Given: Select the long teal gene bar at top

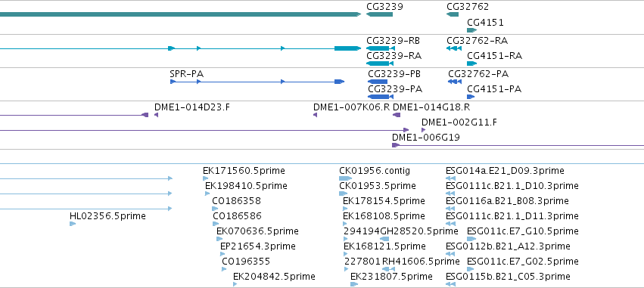Looking at the screenshot, I should click(180, 14).
